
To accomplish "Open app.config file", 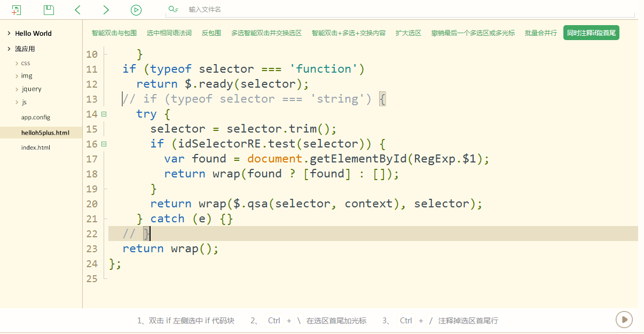I will (35, 118).
